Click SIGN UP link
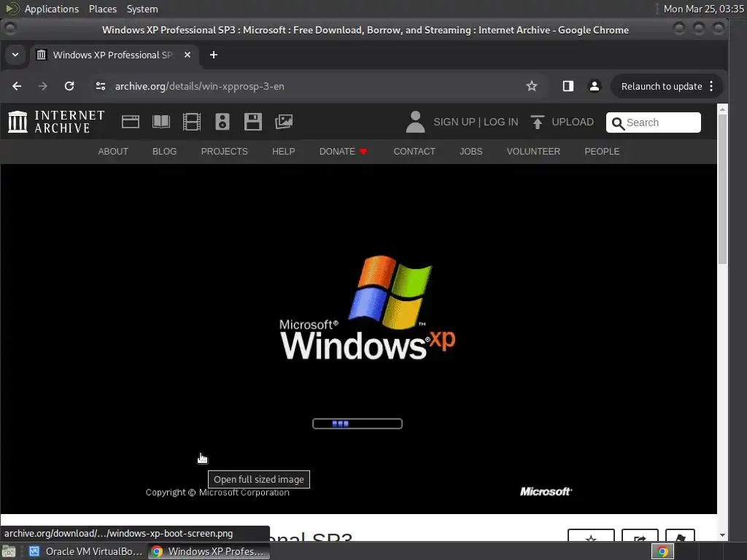Image resolution: width=747 pixels, height=560 pixels. point(454,122)
